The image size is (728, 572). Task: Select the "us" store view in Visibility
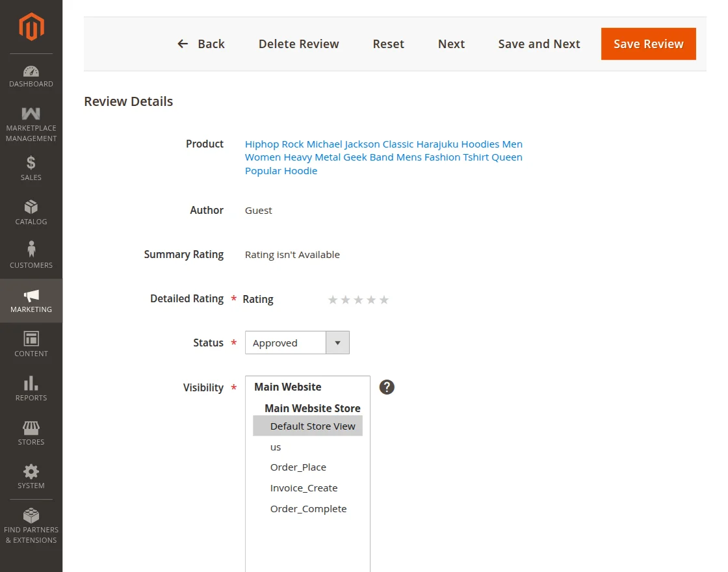276,447
